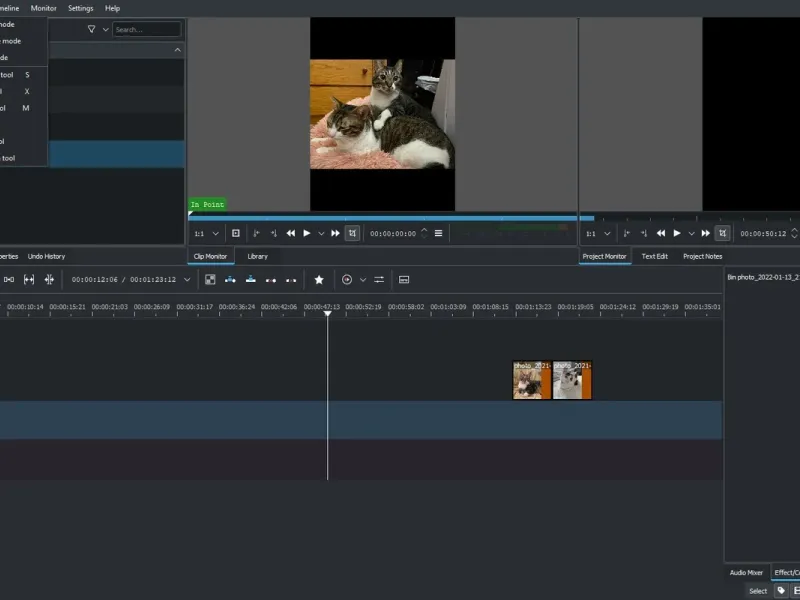
Task: Switch to the Library tab
Action: pos(257,256)
